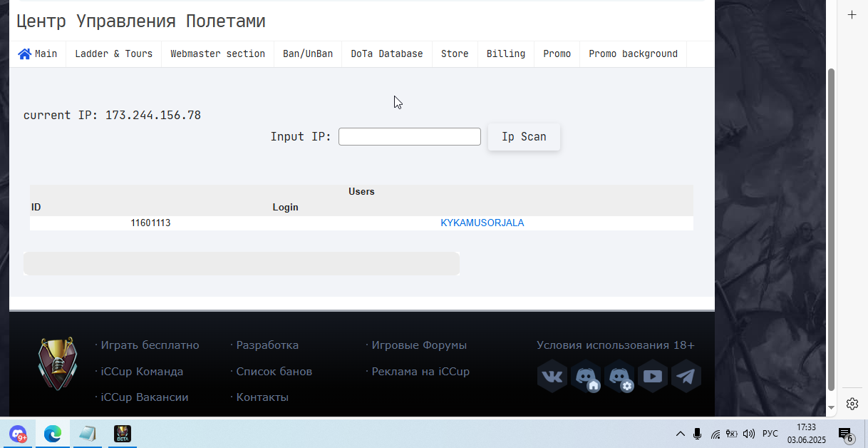Screen dimensions: 868x448
Task: Open the Discord settings-gear server icon
Action: 619,377
